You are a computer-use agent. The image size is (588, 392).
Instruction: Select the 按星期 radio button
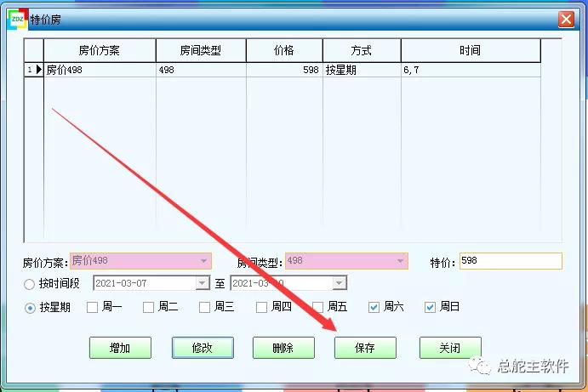(x=30, y=308)
